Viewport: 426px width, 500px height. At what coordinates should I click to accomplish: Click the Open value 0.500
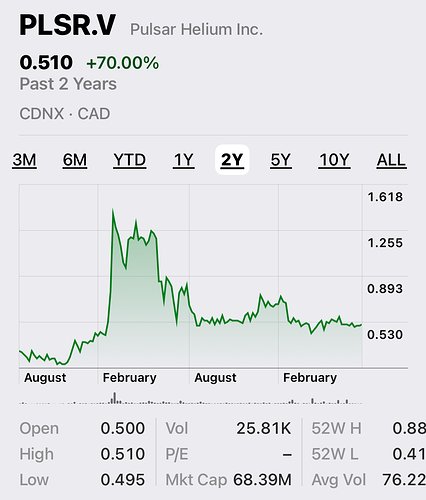tap(123, 428)
